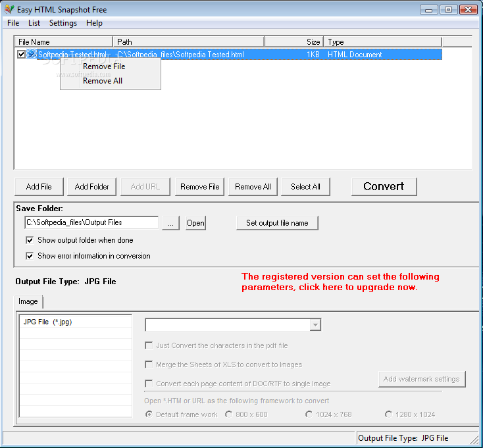This screenshot has width=483, height=448.
Task: Choose Remove All from context menu
Action: pyautogui.click(x=111, y=81)
